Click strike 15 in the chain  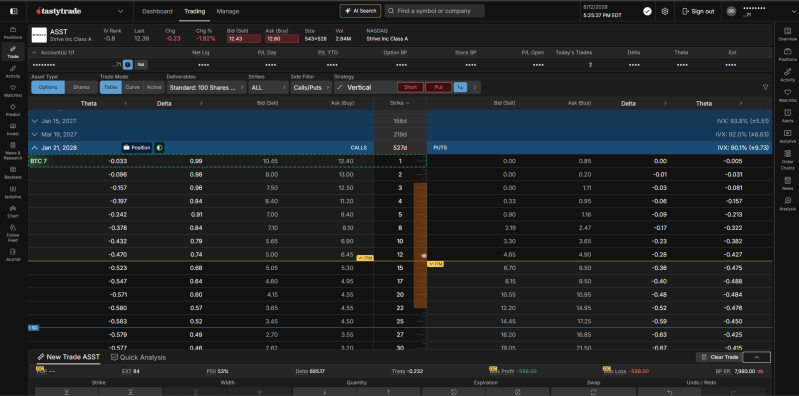[400, 268]
